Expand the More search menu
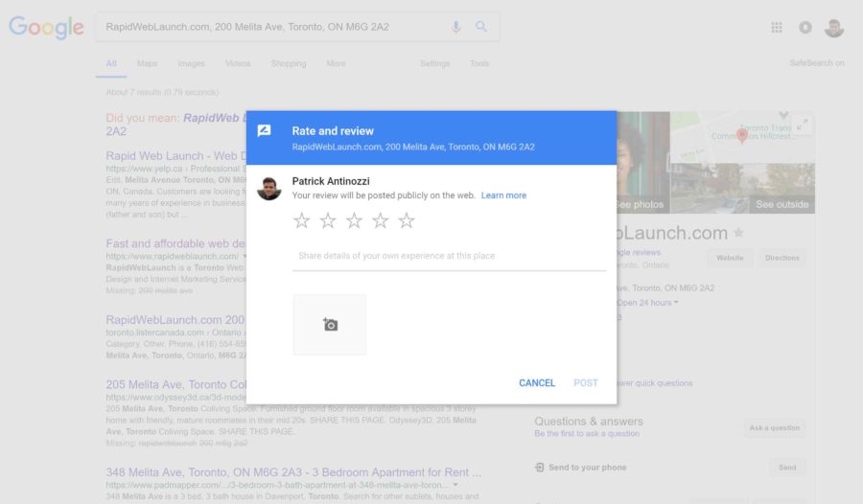The image size is (863, 504). [336, 64]
